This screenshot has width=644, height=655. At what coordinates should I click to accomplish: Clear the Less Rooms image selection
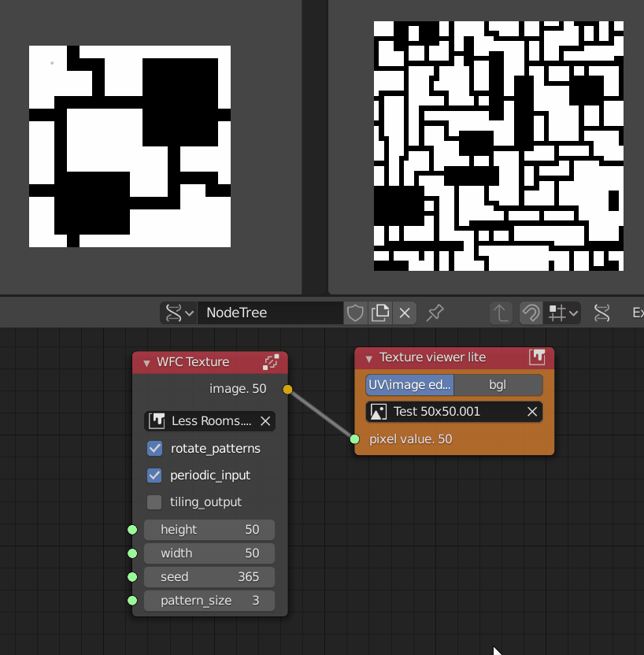265,421
